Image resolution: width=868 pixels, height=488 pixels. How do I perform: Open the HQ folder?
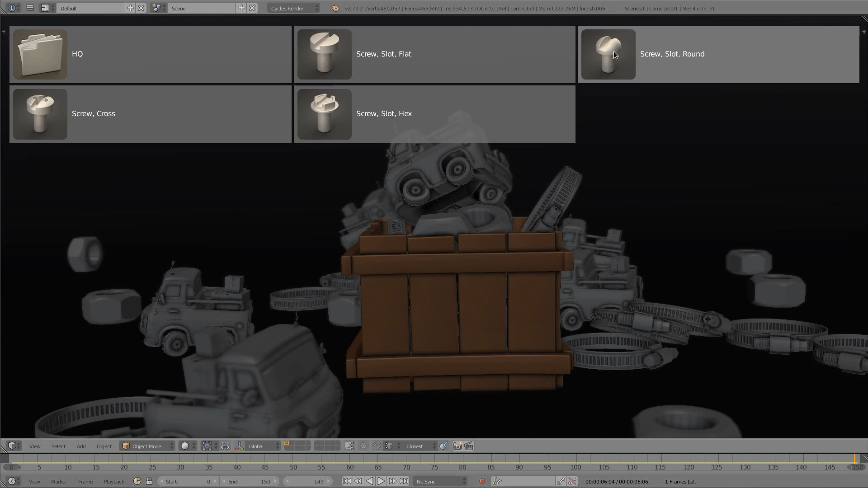click(151, 54)
